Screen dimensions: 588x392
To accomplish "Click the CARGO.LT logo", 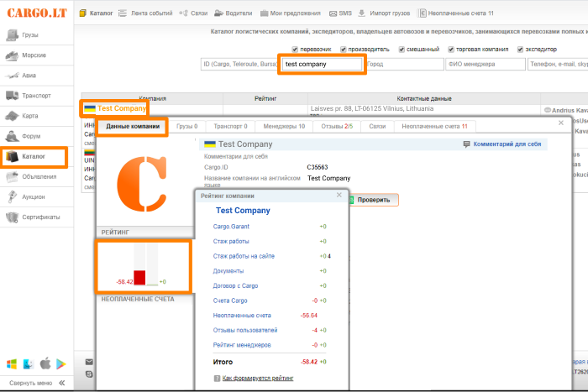I will point(37,13).
